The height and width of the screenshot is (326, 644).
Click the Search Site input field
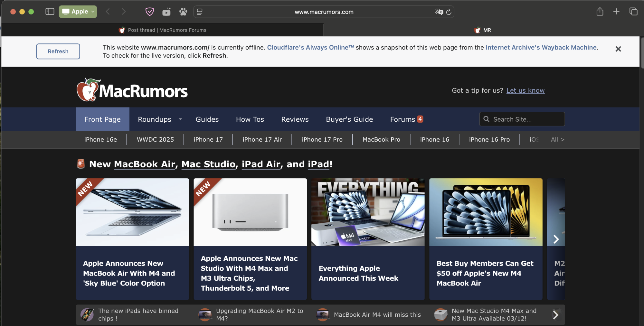point(522,119)
